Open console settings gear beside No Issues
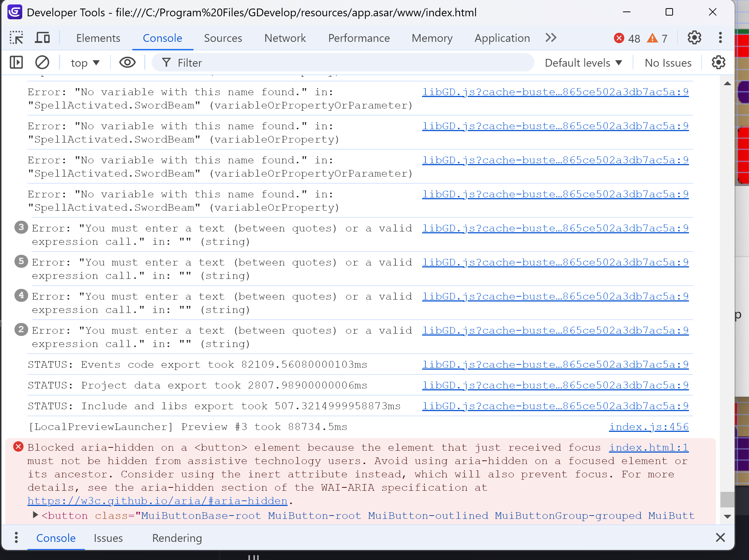The image size is (749, 560). pos(718,63)
